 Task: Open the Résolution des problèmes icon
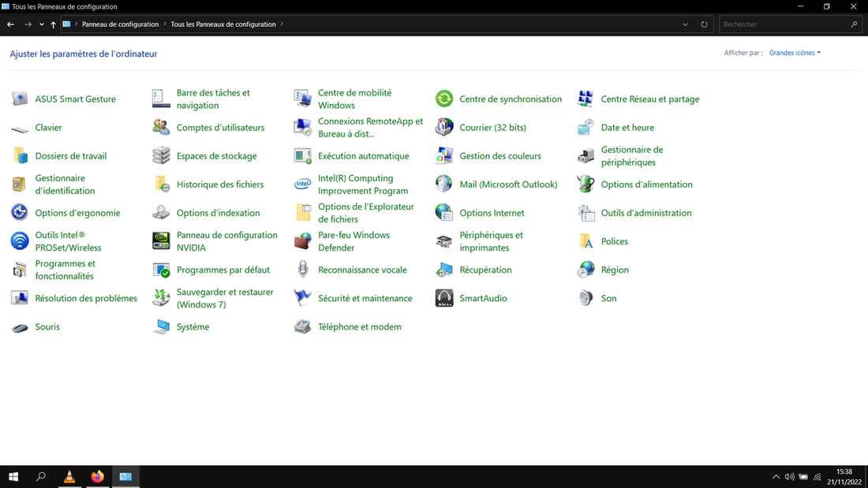tap(20, 298)
